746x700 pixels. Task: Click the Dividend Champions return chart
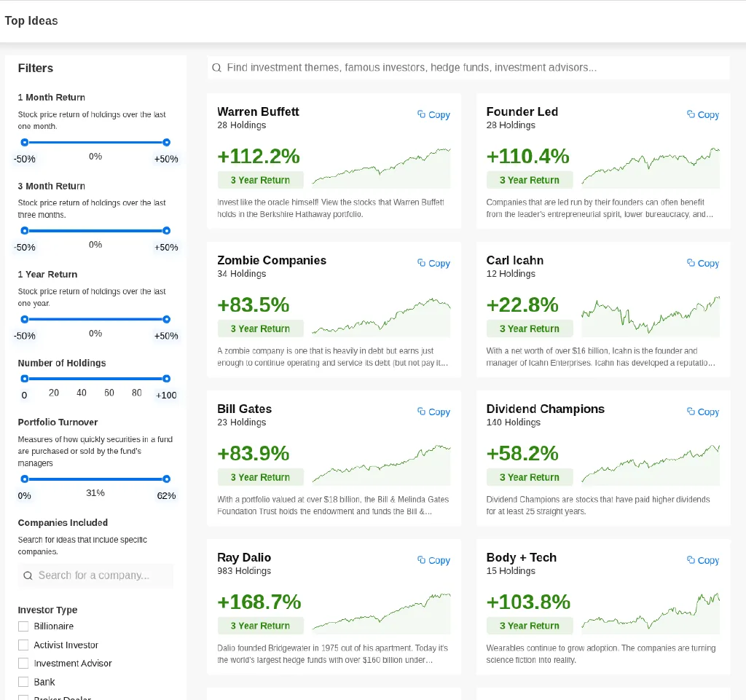[x=651, y=465]
